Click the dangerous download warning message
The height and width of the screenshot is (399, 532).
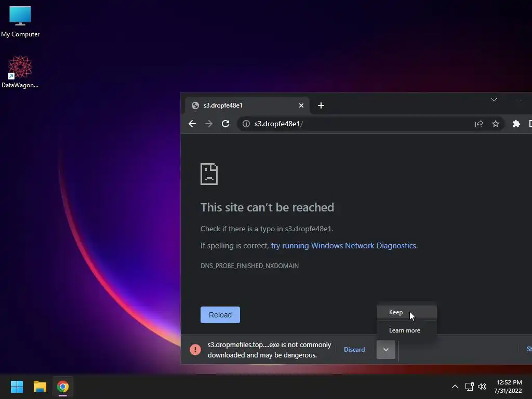[x=270, y=350]
